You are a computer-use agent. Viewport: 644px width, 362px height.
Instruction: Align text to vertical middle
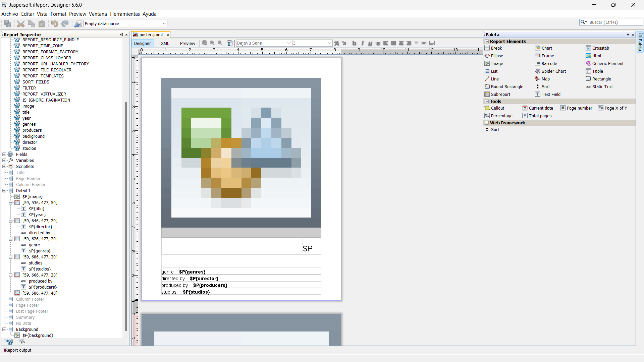coord(424,43)
